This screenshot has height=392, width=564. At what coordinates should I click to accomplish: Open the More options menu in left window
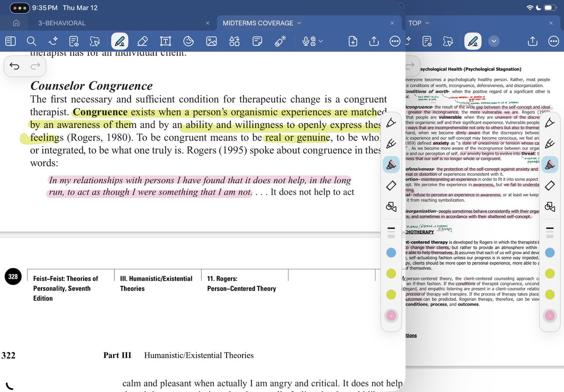[395, 41]
